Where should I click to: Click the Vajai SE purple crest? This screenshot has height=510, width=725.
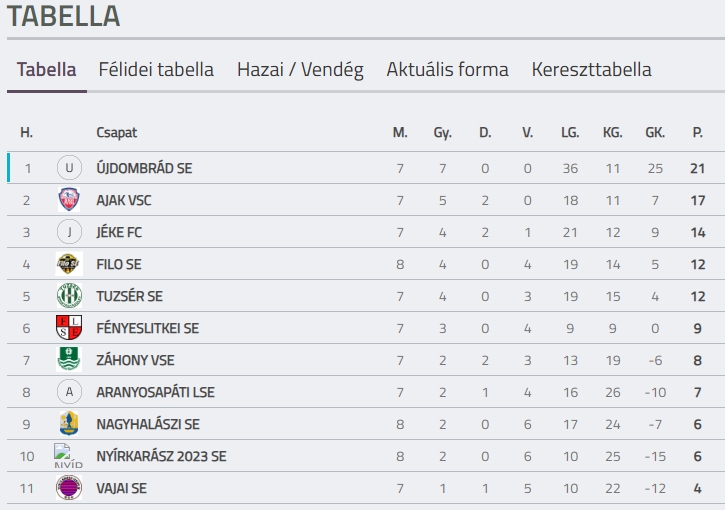(69, 488)
